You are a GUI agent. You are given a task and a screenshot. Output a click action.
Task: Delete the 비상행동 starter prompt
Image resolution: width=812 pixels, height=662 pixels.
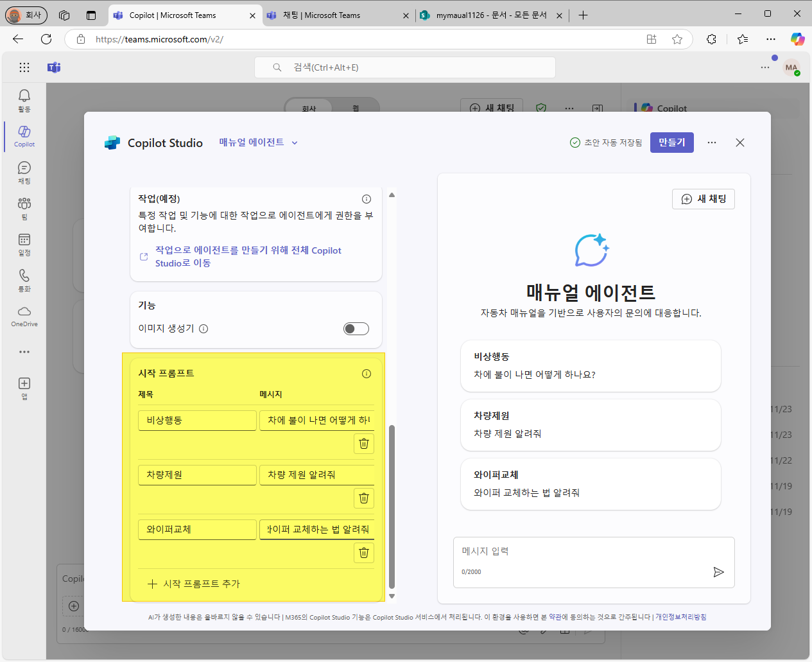364,444
